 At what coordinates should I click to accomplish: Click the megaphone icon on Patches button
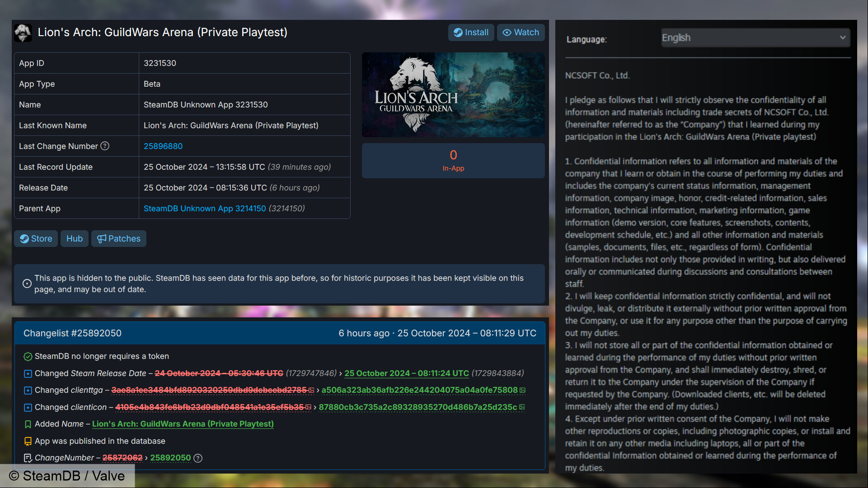(102, 239)
